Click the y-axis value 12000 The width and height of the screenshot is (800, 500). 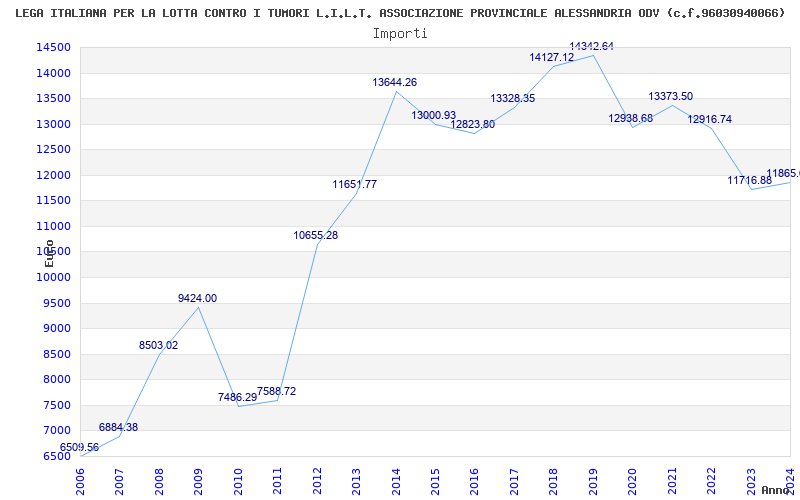pyautogui.click(x=53, y=175)
